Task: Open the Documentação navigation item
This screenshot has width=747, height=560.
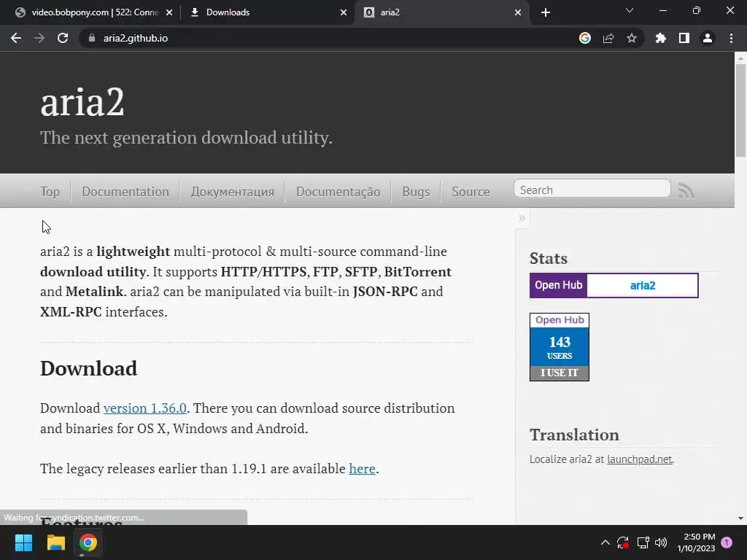Action: click(338, 192)
